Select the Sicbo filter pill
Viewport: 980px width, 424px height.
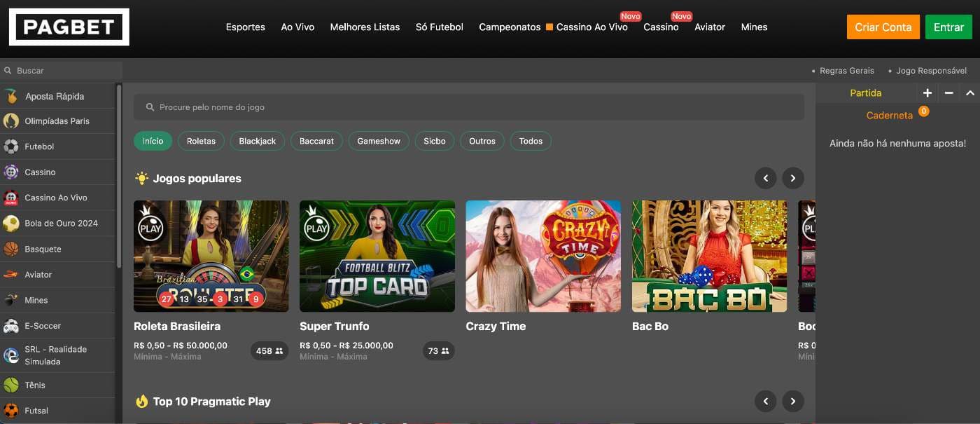[x=435, y=141]
